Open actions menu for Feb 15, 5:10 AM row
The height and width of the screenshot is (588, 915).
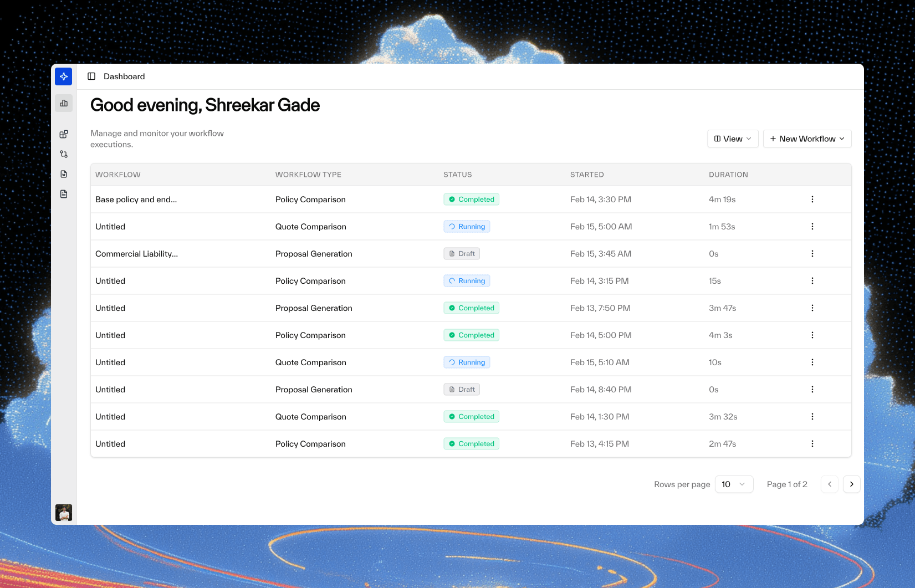tap(812, 362)
